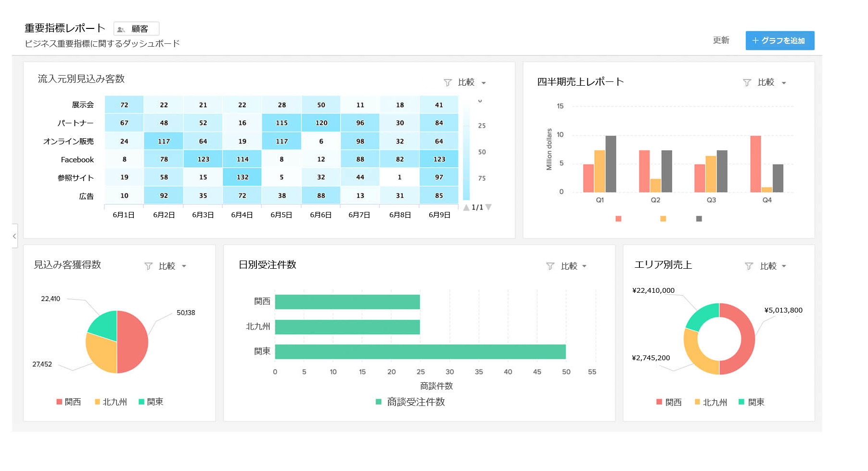This screenshot has width=868, height=471.
Task: Open 比較 dropdown in 四半期売上レポート panel
Action: (x=772, y=82)
